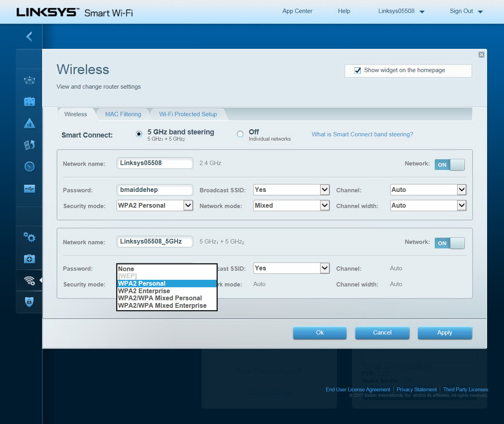Image resolution: width=504 pixels, height=424 pixels.
Task: Select 5 GHz band steering radio button
Action: 139,134
